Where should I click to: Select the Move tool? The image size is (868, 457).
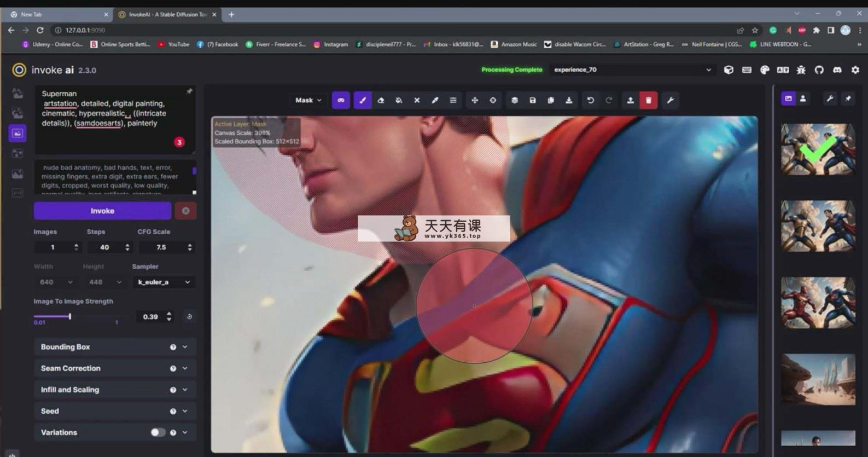coord(475,100)
